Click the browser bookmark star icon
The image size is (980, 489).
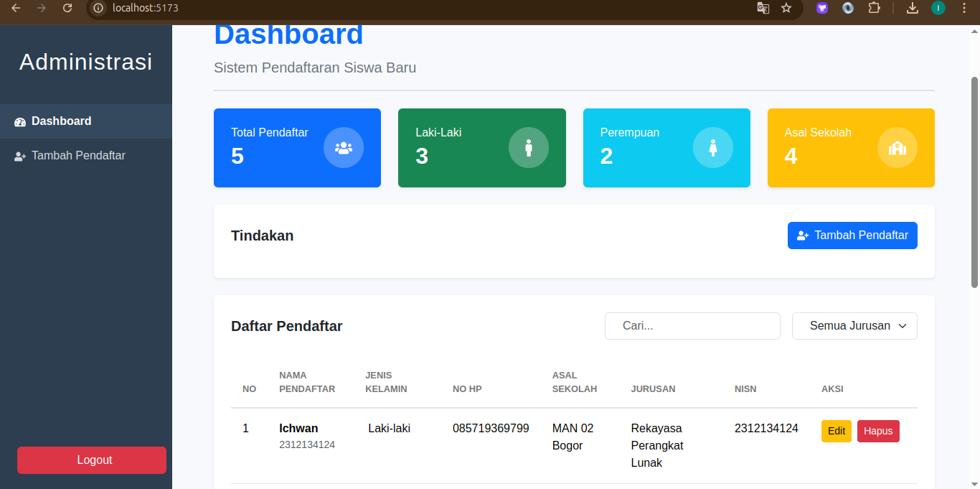click(x=786, y=8)
